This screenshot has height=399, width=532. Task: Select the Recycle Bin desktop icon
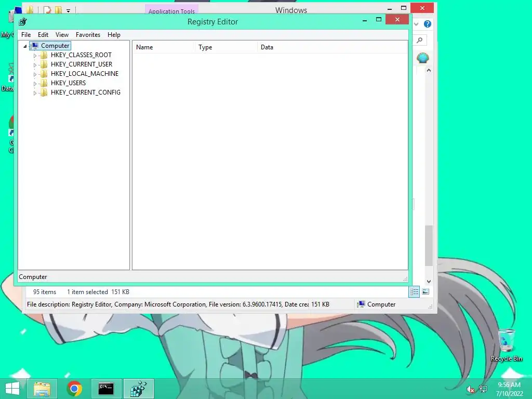click(x=506, y=345)
